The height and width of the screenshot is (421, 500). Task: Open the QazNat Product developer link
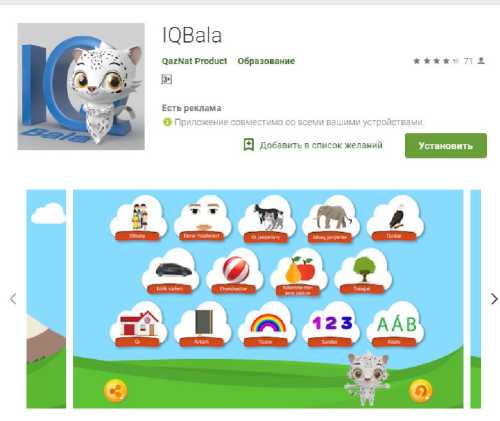click(194, 61)
